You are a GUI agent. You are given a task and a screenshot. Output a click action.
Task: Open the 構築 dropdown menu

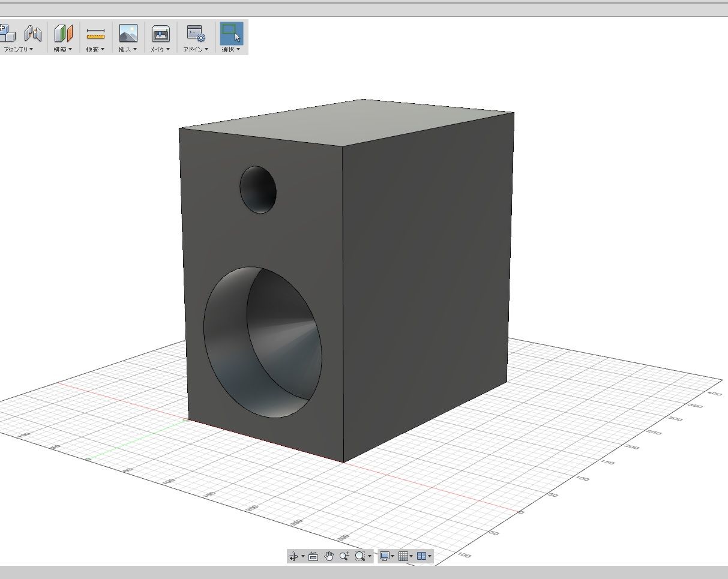click(x=63, y=50)
